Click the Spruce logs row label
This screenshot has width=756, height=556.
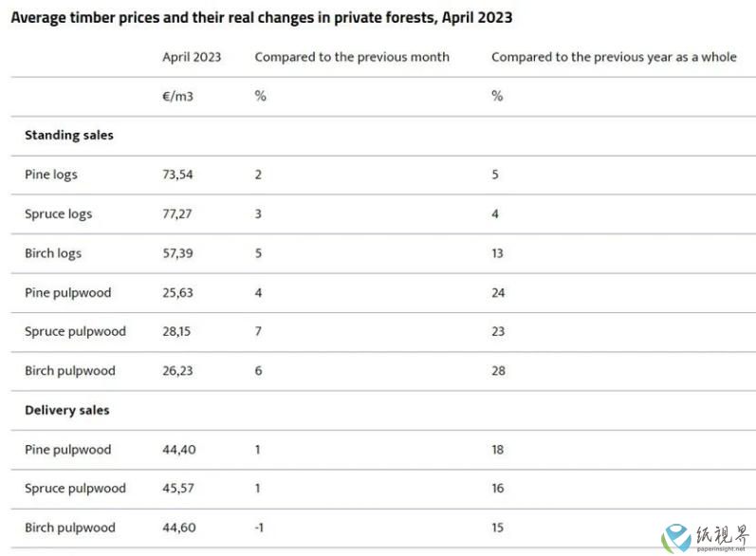(x=59, y=214)
